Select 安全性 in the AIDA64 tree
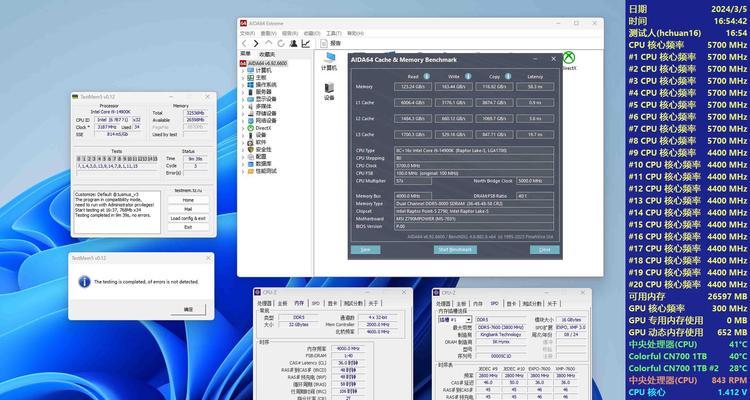The width and height of the screenshot is (750, 400). [x=259, y=149]
